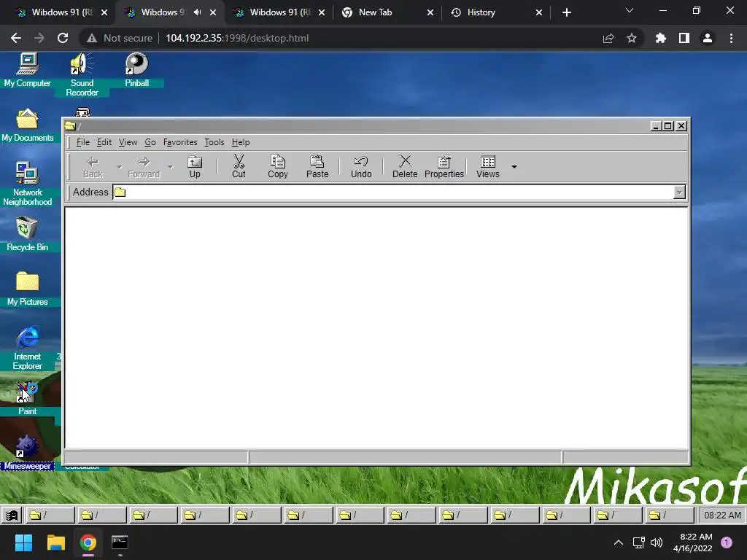Open the tab search chevron
Image resolution: width=747 pixels, height=560 pixels.
pos(629,10)
